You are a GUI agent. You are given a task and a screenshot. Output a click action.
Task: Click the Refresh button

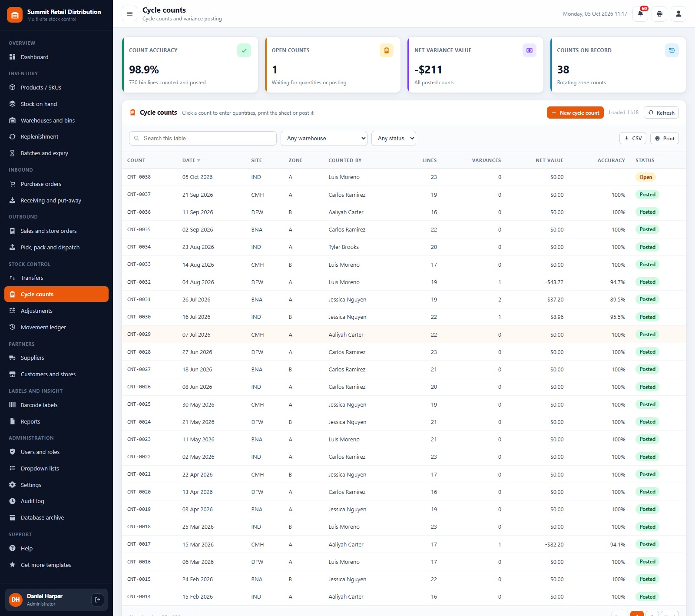[661, 113]
